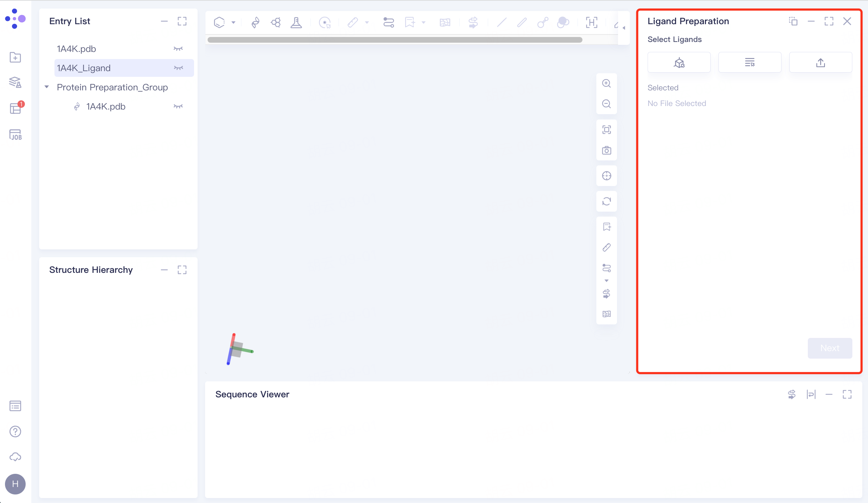Center the view with the crosshair icon
The width and height of the screenshot is (868, 503).
pyautogui.click(x=606, y=176)
